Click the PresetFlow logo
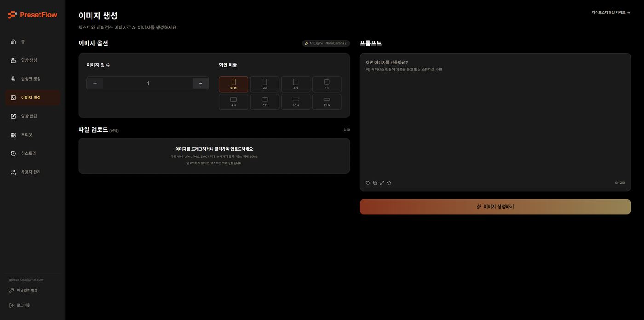 (x=33, y=15)
